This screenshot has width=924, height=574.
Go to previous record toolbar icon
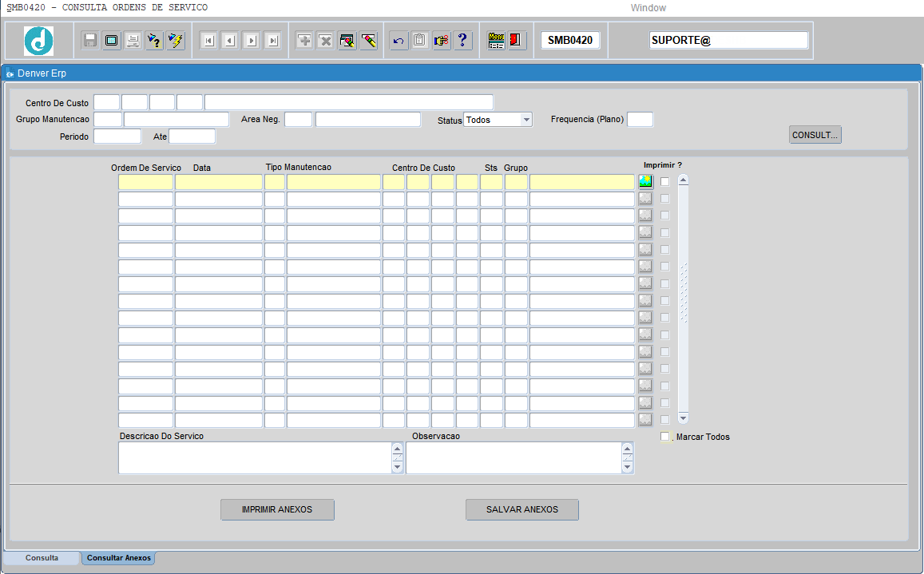coord(230,41)
